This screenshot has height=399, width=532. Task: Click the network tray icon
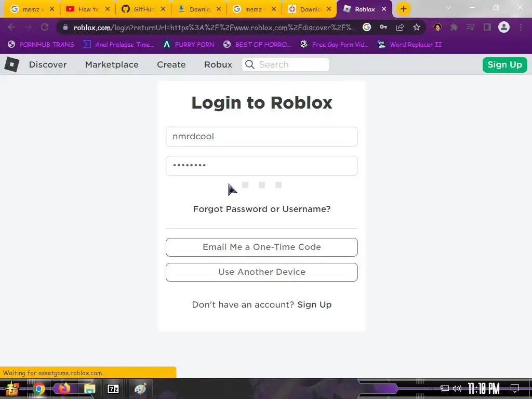click(445, 389)
